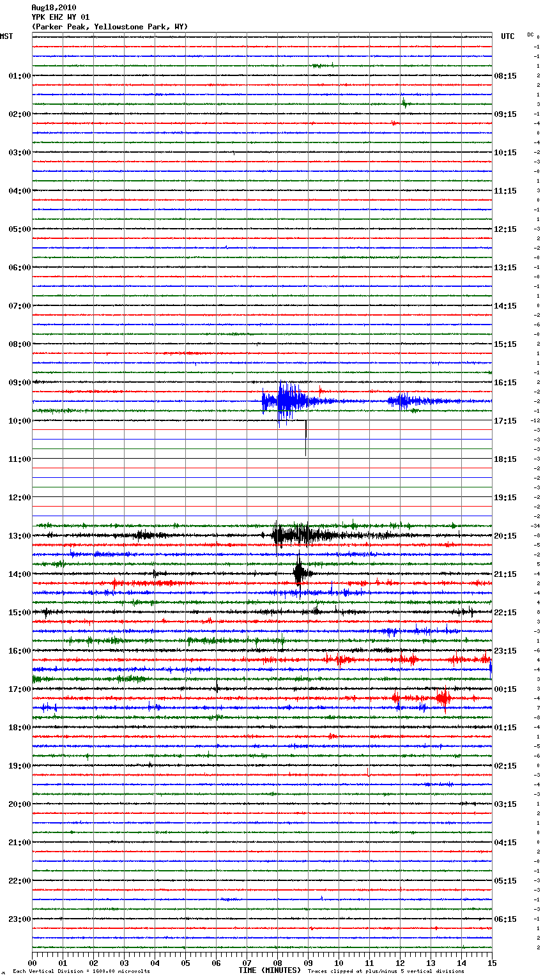Viewport: 543px width, 980px height.
Task: Click the vertical black dropout line below the 10:00 trace
Action: [306, 438]
